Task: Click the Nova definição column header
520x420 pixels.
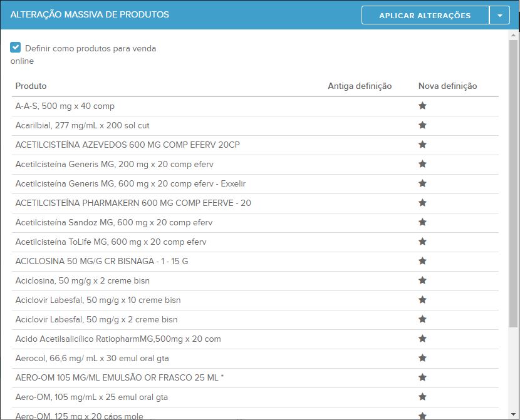Action: [447, 86]
